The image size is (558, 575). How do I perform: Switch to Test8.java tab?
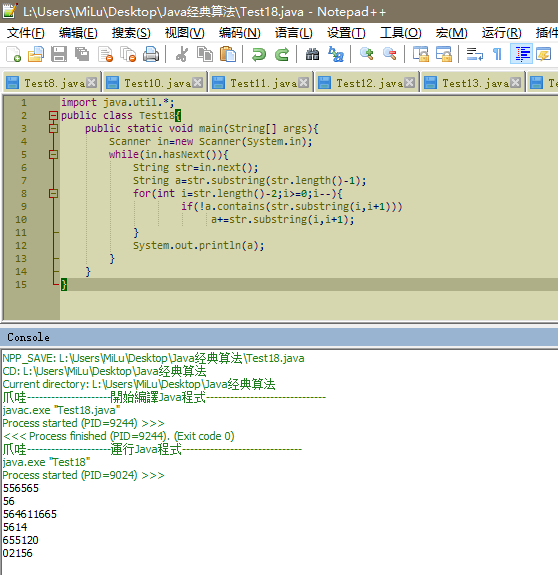click(51, 83)
